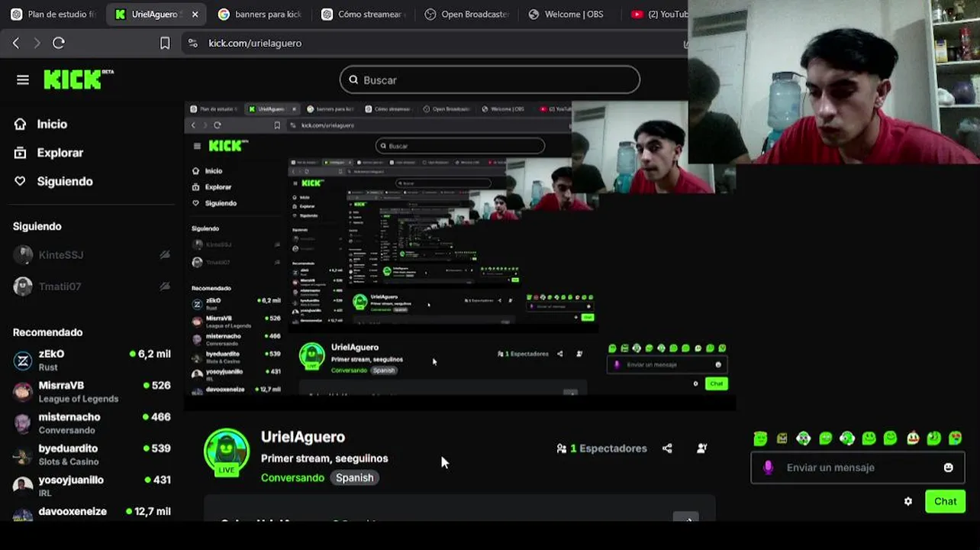
Task: Click the offline icon next to Tmatii07
Action: pos(165,286)
